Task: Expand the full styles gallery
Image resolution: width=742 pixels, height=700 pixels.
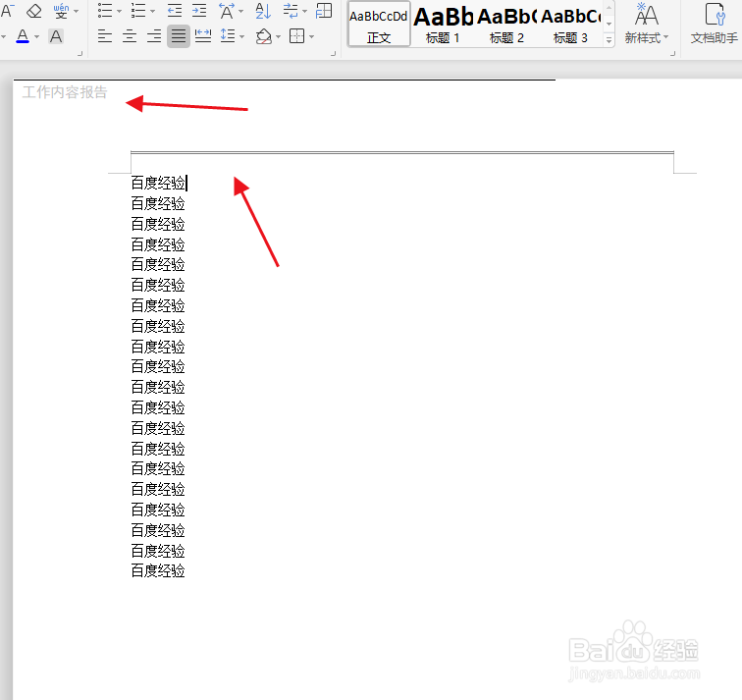Action: (609, 40)
